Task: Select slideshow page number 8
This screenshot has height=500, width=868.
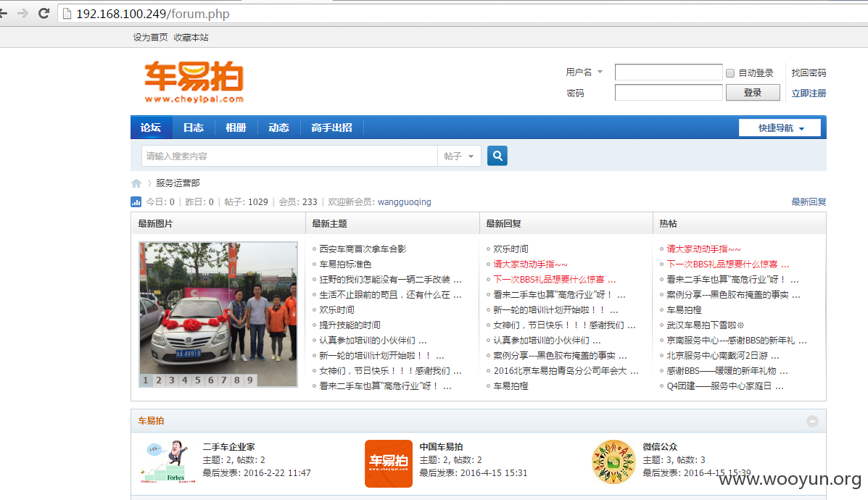Action: pyautogui.click(x=237, y=380)
